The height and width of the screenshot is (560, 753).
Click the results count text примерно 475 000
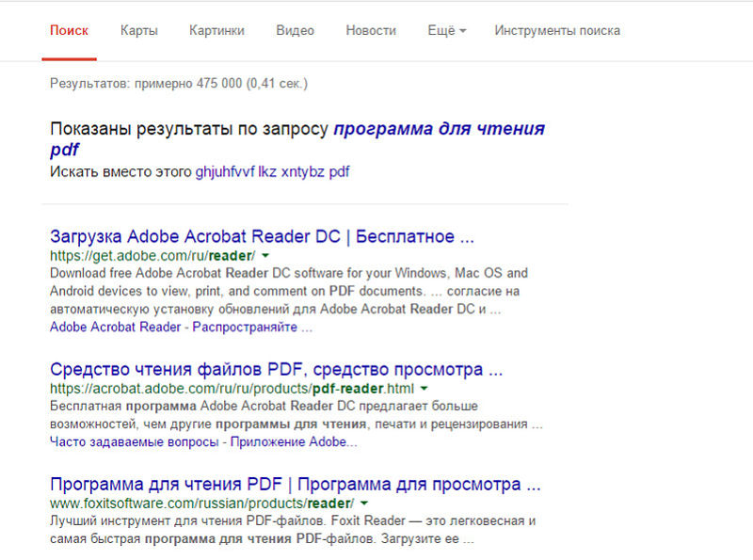[188, 84]
